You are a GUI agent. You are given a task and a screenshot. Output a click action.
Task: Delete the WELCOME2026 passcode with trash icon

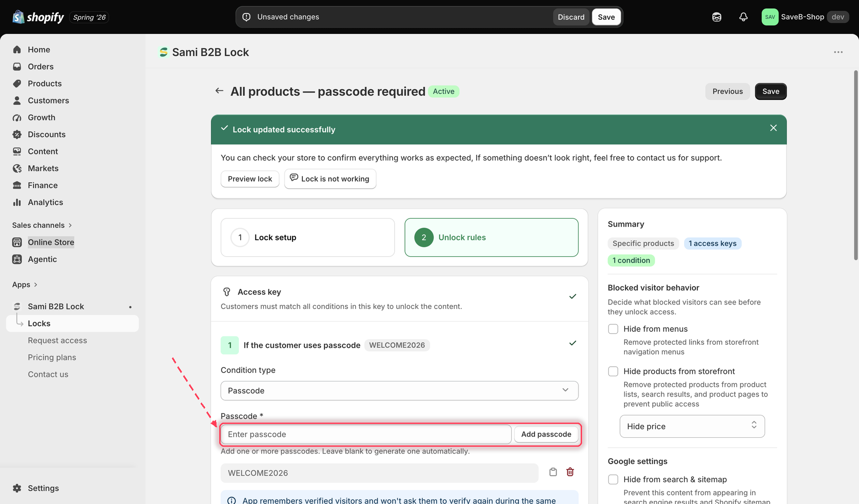click(x=570, y=472)
